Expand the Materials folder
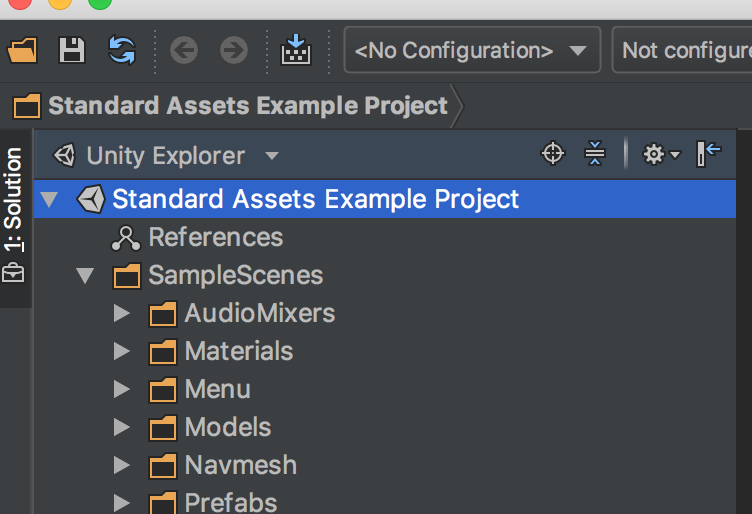752x514 pixels. [x=122, y=351]
